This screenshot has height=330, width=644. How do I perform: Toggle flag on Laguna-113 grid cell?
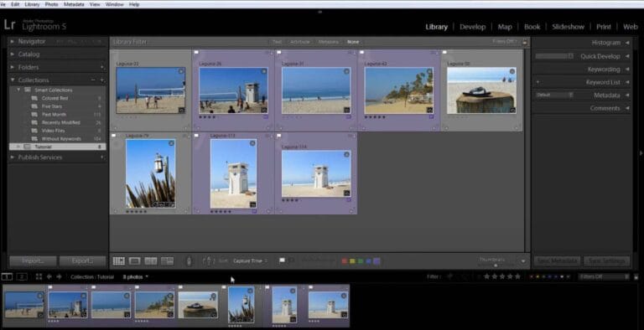(x=196, y=136)
